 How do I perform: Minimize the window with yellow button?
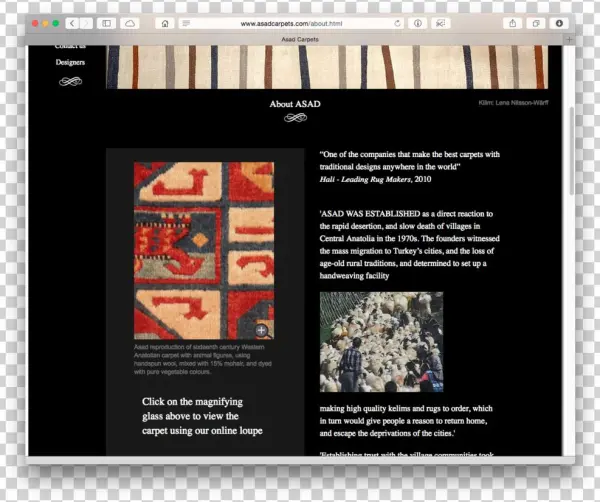click(45, 23)
